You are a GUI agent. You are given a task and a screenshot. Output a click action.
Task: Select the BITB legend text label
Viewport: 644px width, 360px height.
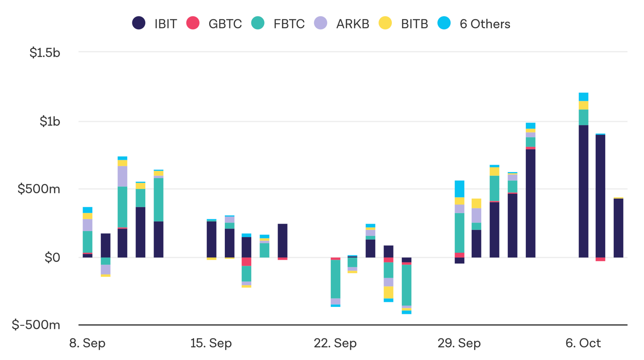click(x=414, y=24)
